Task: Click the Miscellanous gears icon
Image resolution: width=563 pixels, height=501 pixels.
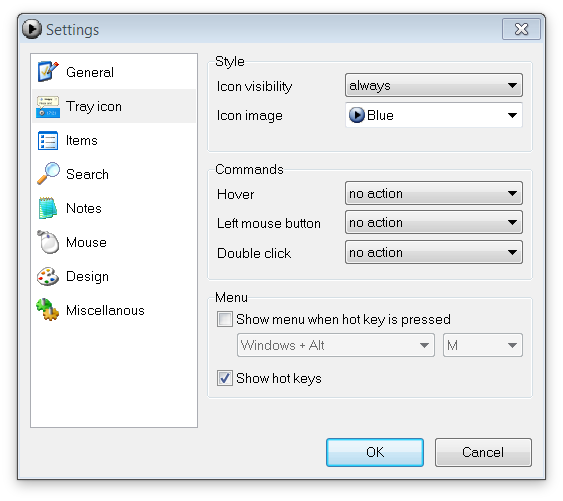Action: coord(48,310)
